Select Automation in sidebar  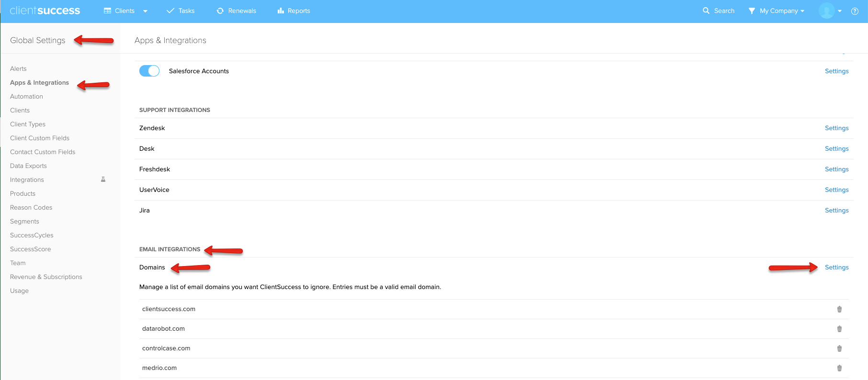[26, 96]
